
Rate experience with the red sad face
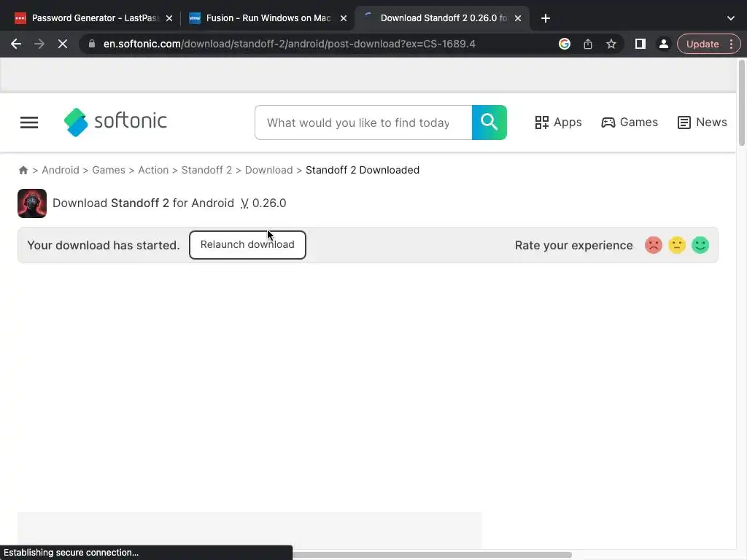(654, 245)
